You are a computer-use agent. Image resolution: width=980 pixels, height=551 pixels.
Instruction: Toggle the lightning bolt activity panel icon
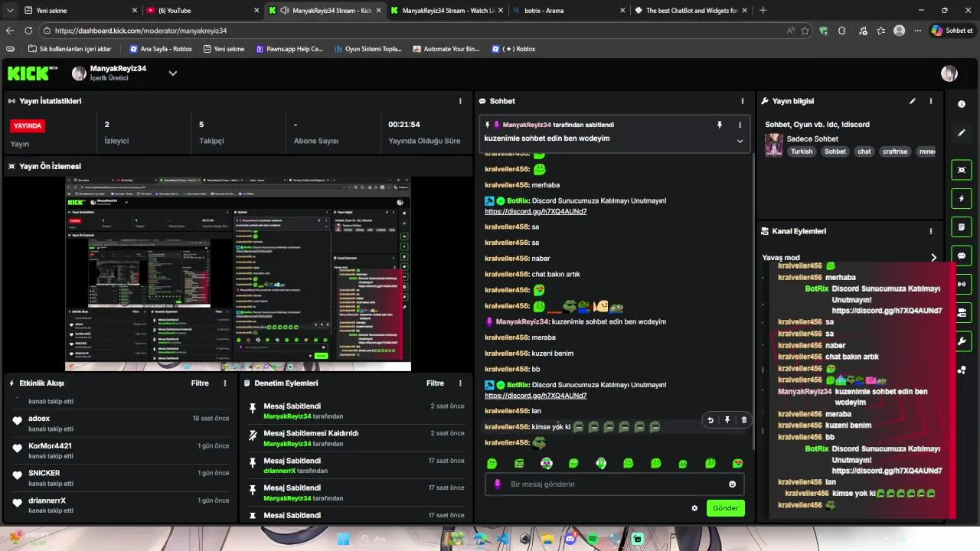(x=962, y=199)
